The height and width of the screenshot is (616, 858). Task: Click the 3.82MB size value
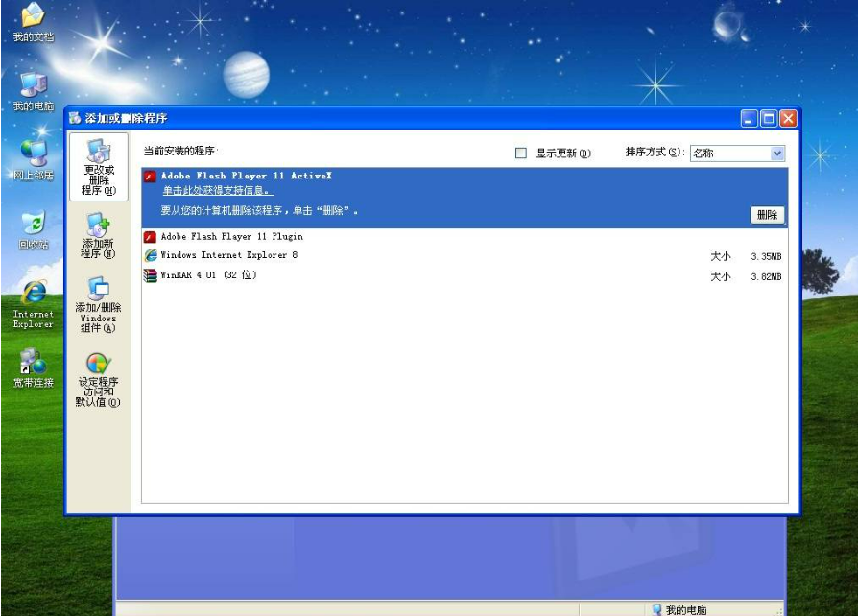[766, 277]
